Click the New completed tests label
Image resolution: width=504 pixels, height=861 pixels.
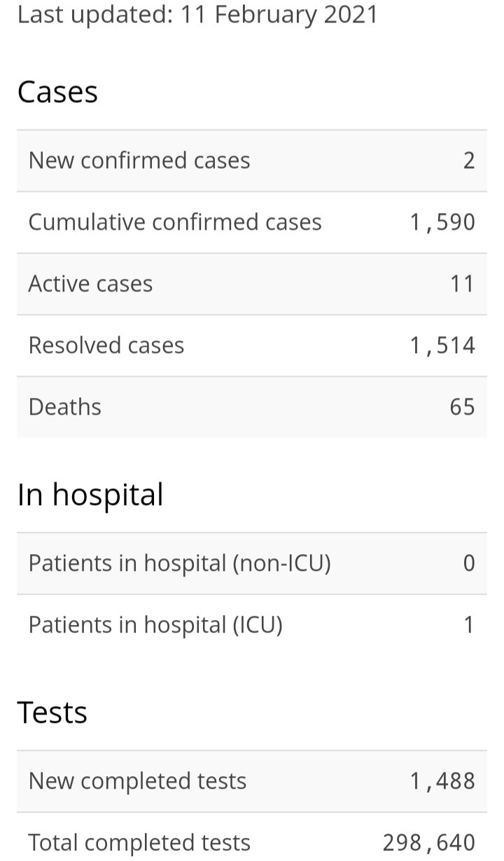click(138, 781)
